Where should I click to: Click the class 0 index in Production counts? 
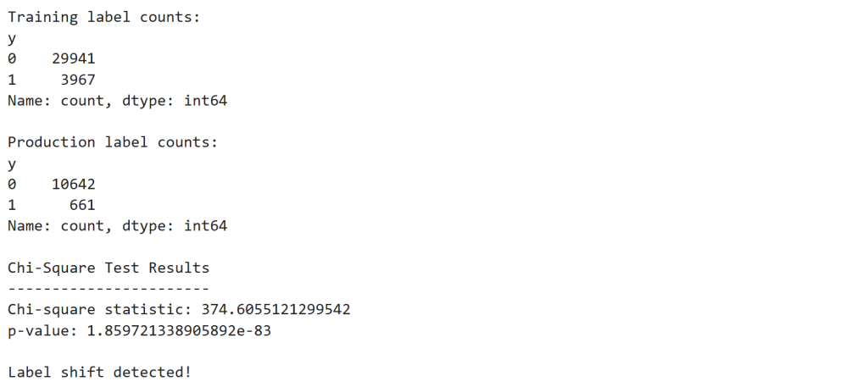point(12,184)
